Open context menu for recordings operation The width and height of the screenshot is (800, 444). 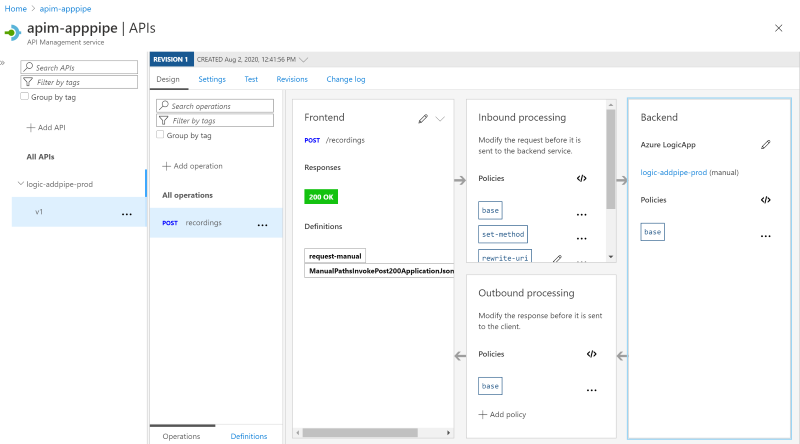[x=262, y=225]
